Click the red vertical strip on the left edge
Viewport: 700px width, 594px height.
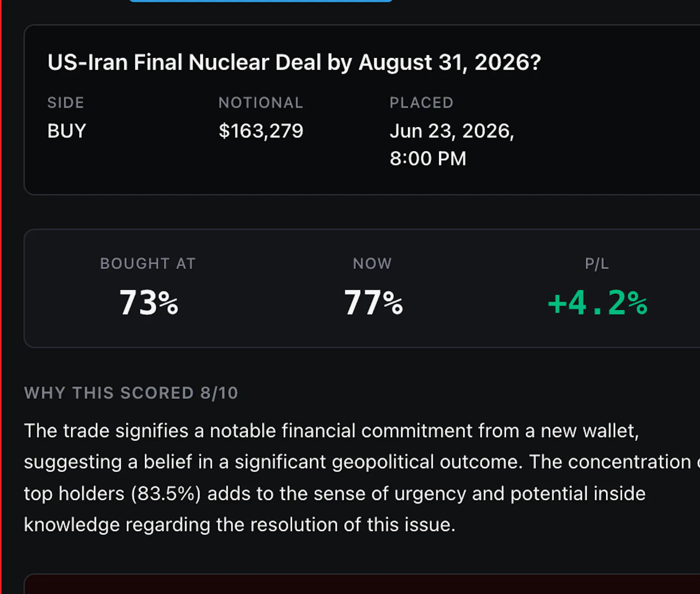(1, 297)
